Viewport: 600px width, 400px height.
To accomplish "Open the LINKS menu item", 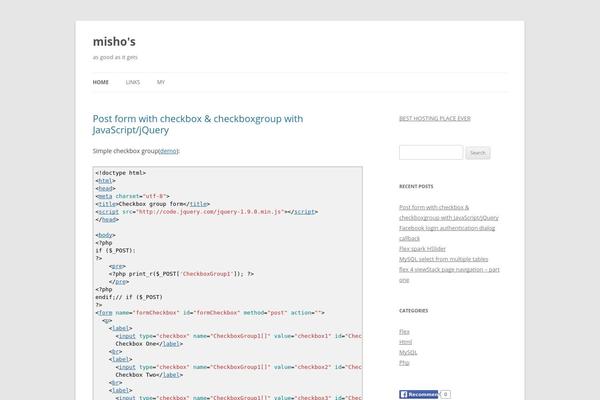I will 133,82.
